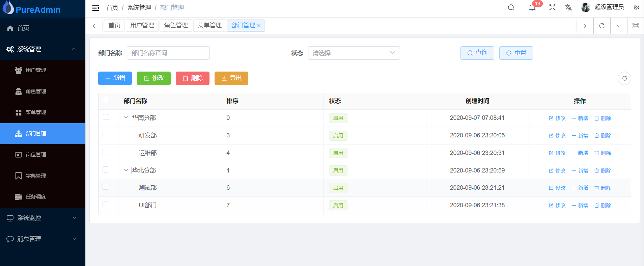Open 角色管理 in sidebar

43,91
